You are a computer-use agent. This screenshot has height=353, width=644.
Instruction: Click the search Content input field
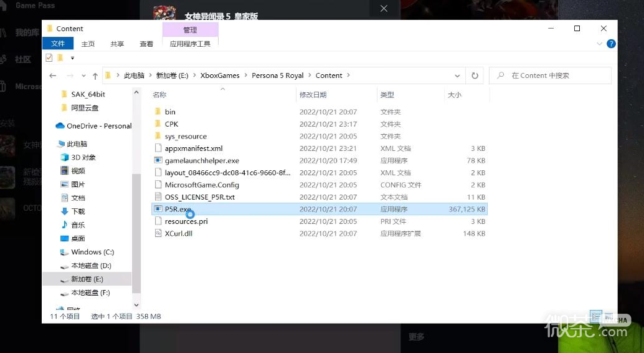click(x=550, y=75)
